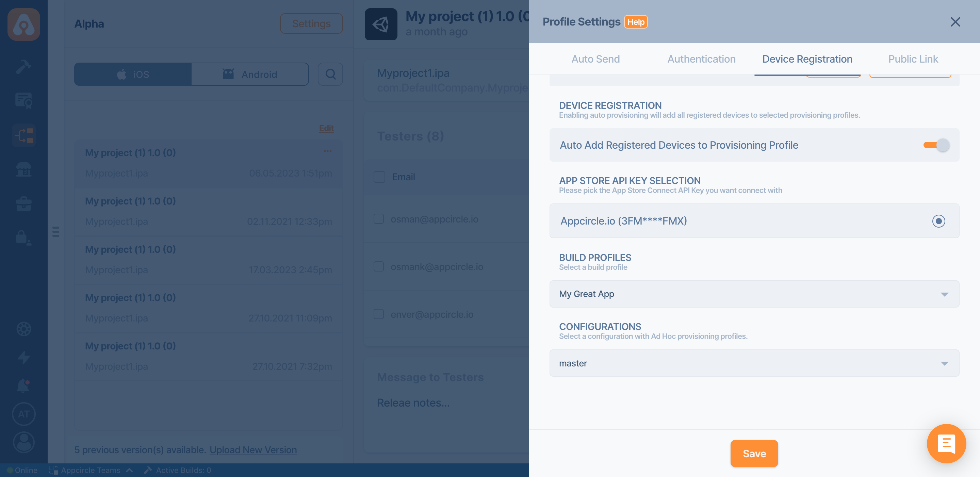Select version dated 02.11.2021 12:33pm
980x477 pixels.
(x=209, y=212)
